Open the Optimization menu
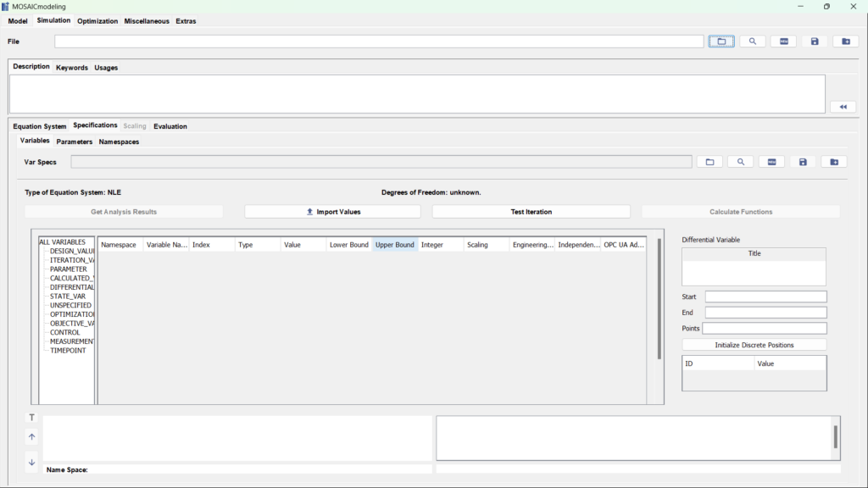Image resolution: width=868 pixels, height=488 pixels. click(96, 21)
